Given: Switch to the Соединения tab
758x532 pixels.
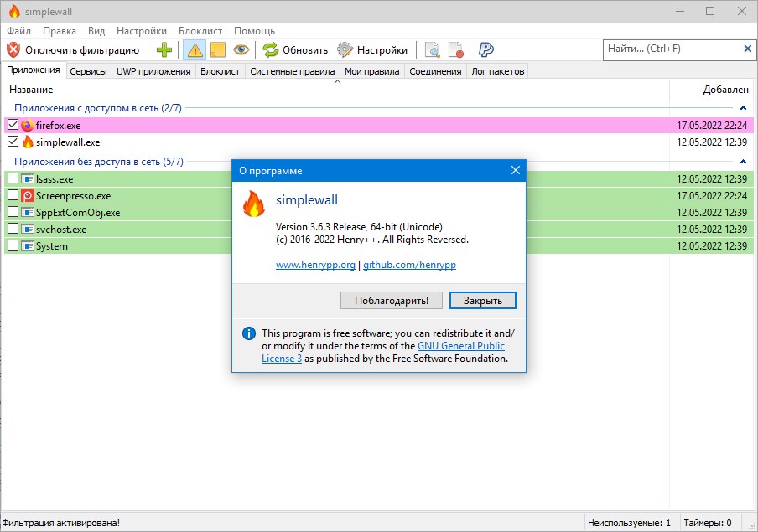Looking at the screenshot, I should tap(435, 71).
